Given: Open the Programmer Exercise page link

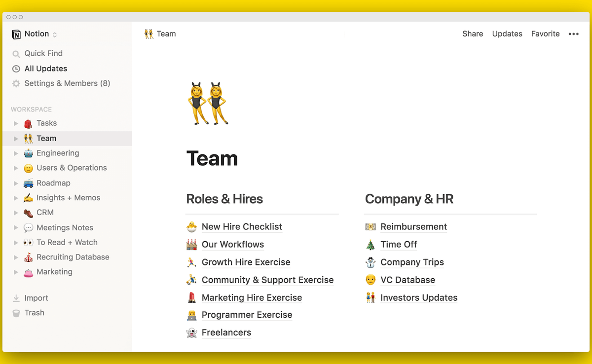Looking at the screenshot, I should point(247,315).
